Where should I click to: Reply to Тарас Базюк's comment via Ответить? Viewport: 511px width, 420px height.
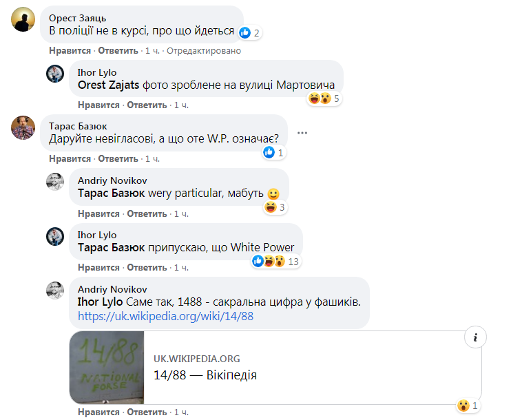click(x=118, y=158)
